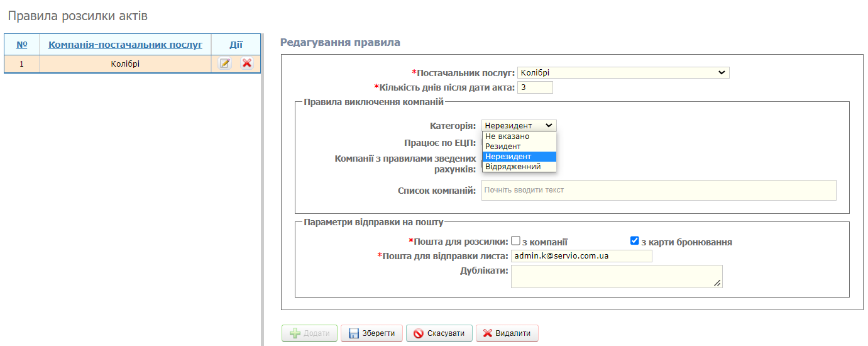Focus the Список компаній text field
This screenshot has height=346, width=868.
click(658, 190)
